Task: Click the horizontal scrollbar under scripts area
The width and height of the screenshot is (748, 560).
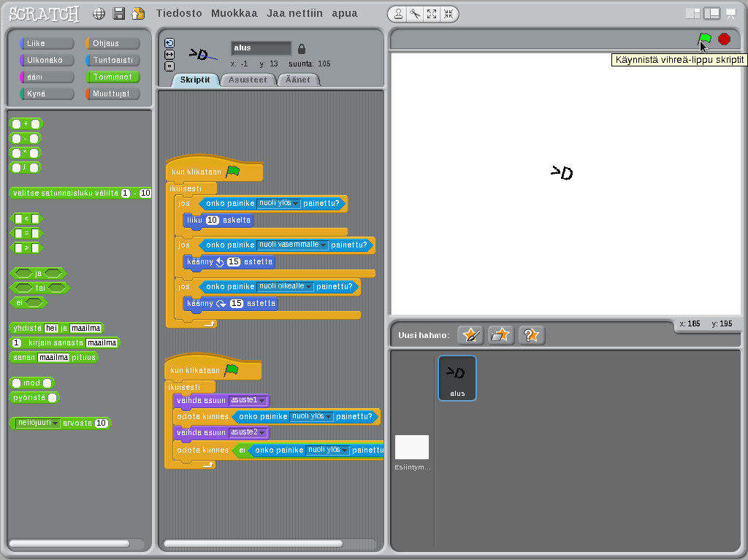Action: [x=253, y=544]
